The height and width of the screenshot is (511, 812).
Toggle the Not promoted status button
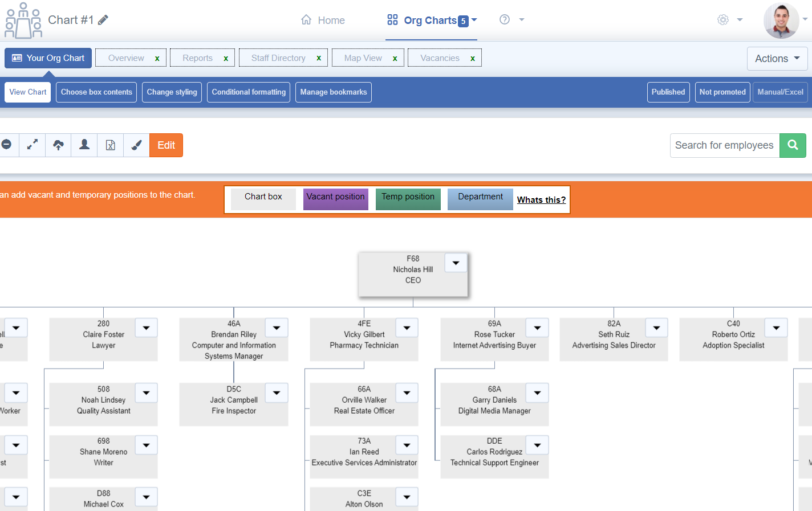pos(722,92)
